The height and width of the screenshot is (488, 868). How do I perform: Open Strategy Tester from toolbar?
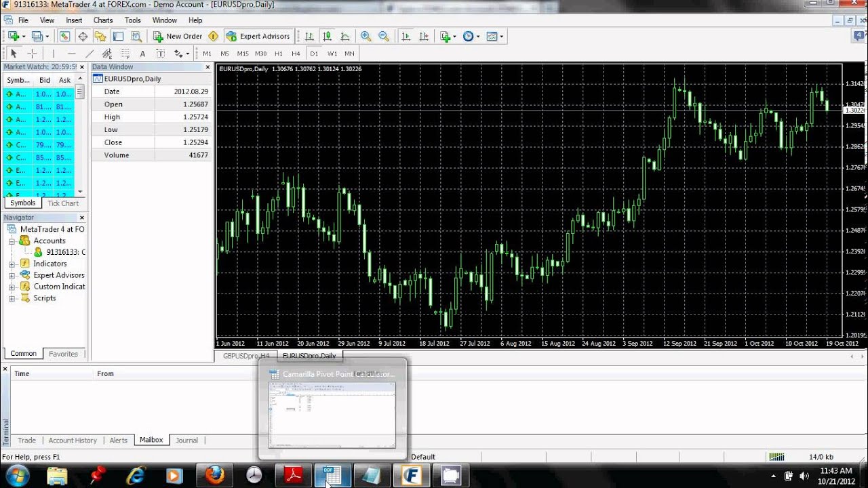click(x=136, y=36)
